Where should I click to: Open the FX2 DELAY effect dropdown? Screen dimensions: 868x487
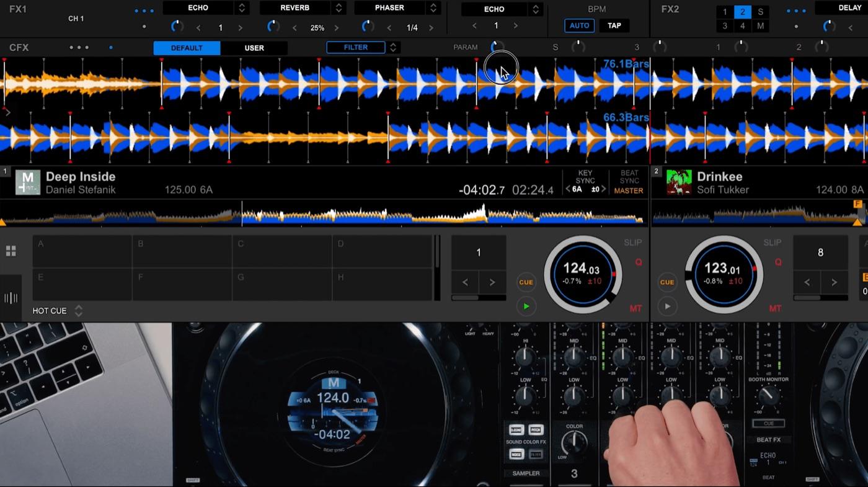[841, 8]
